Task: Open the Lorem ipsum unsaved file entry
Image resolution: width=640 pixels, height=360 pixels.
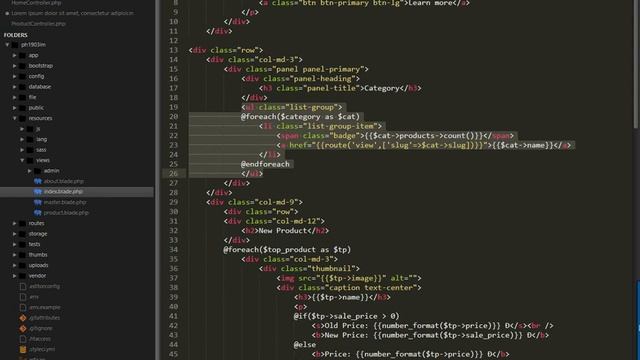Action: 72,13
